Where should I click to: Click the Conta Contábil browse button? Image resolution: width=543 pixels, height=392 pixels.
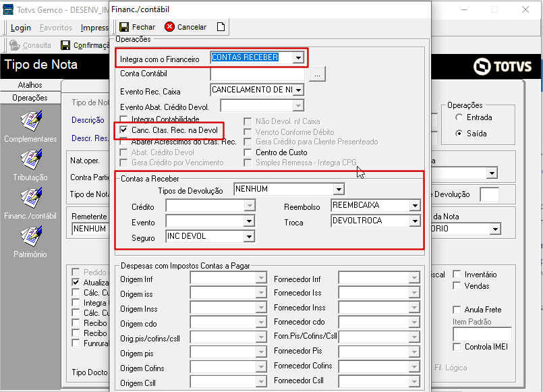317,74
